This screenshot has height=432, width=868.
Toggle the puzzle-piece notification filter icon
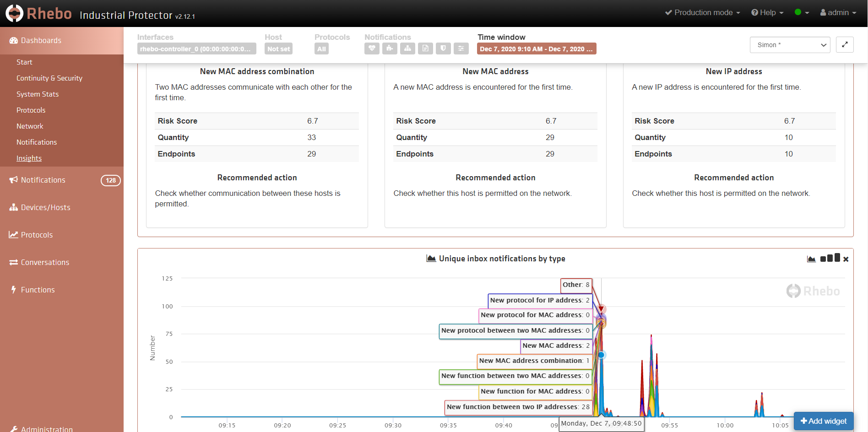point(390,49)
